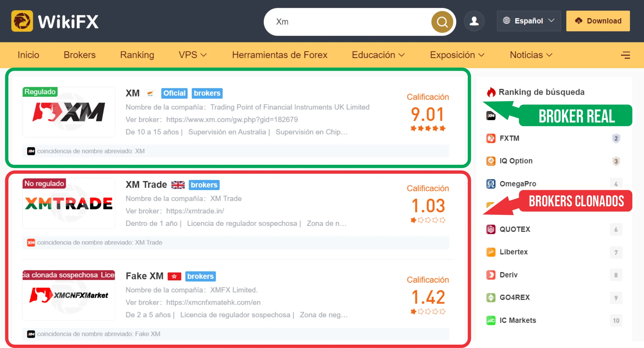644x348 pixels.
Task: Click the Oficial tag on XM
Action: point(174,93)
